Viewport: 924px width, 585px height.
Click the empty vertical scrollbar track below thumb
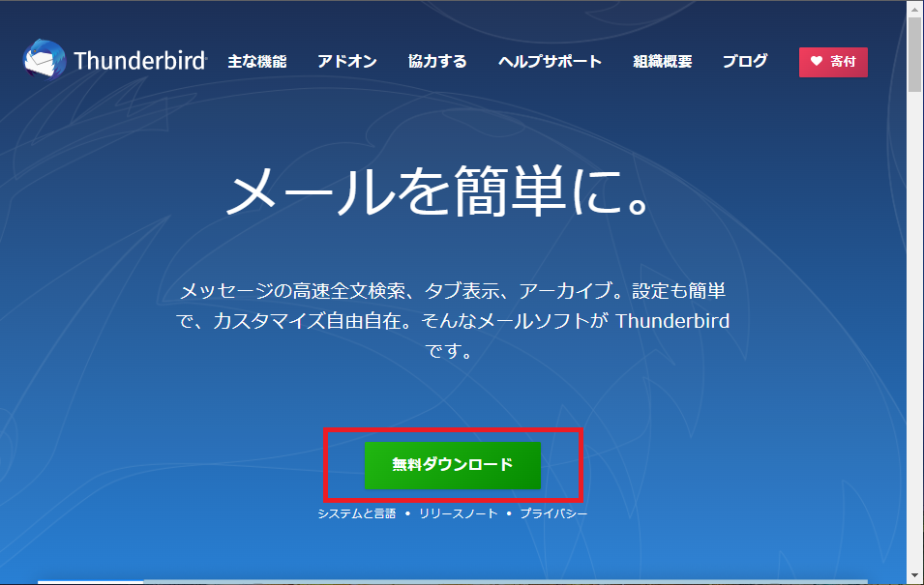[914, 338]
